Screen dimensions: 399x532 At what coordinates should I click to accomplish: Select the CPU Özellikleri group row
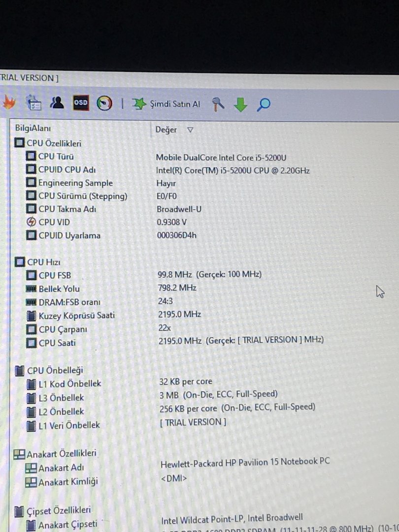click(x=48, y=143)
